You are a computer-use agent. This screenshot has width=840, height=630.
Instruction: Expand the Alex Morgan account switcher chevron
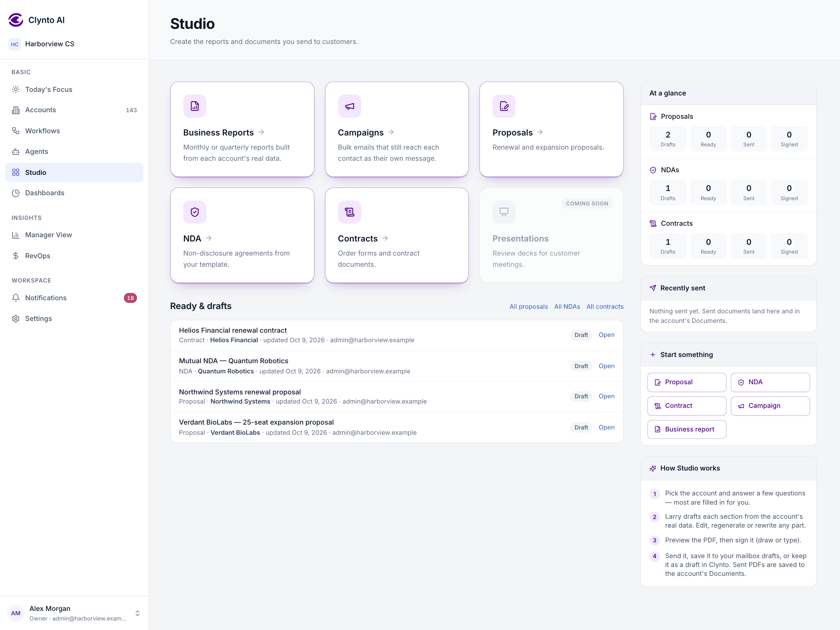pyautogui.click(x=137, y=613)
